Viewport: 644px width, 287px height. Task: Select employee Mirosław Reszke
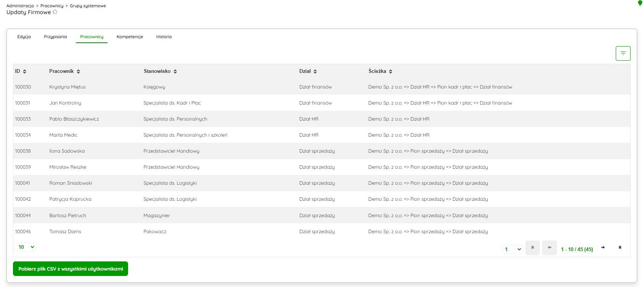click(68, 167)
